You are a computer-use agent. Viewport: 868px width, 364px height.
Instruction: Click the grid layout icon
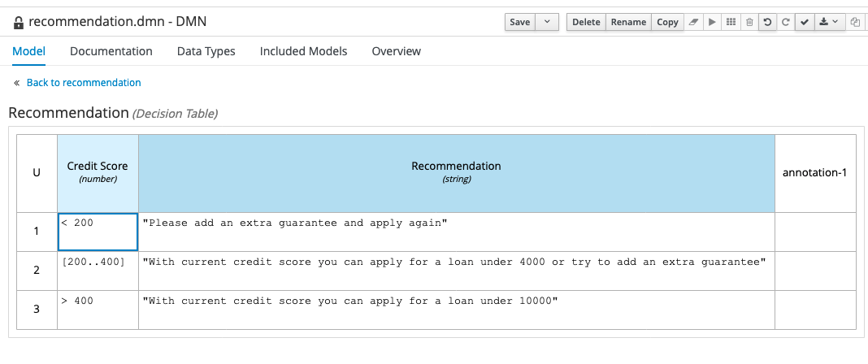[731, 22]
